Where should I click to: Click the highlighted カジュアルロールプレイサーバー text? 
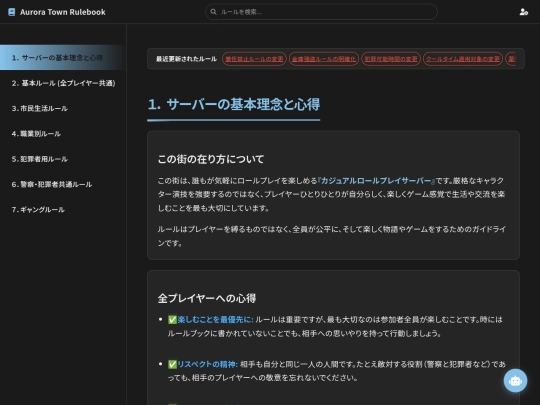pos(376,181)
